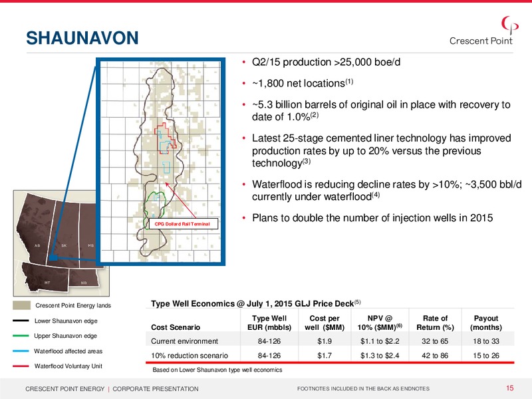Click the 'Payout (months)' column header
Screen dimensions: 532x399
[x=486, y=323]
